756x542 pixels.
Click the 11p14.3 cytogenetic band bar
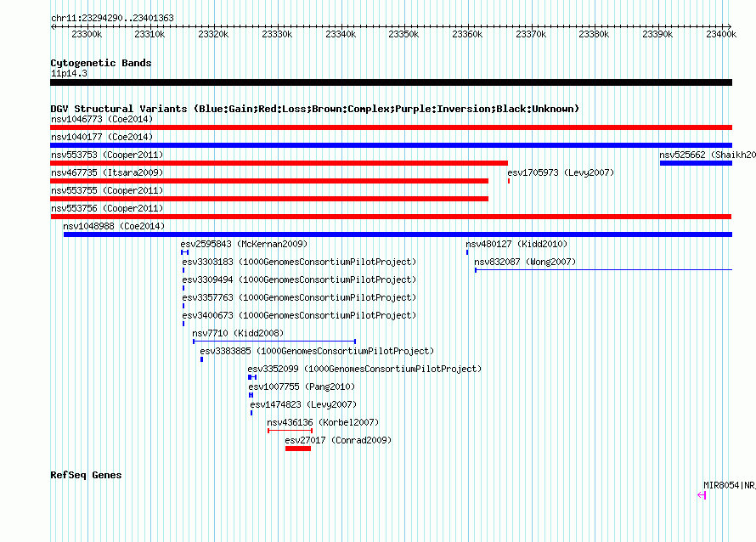[391, 82]
